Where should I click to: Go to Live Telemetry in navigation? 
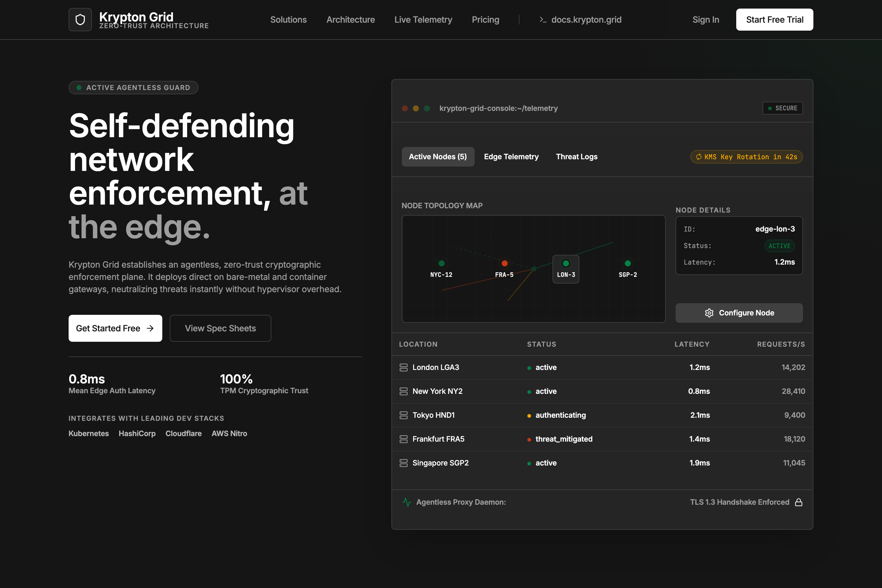pos(423,20)
